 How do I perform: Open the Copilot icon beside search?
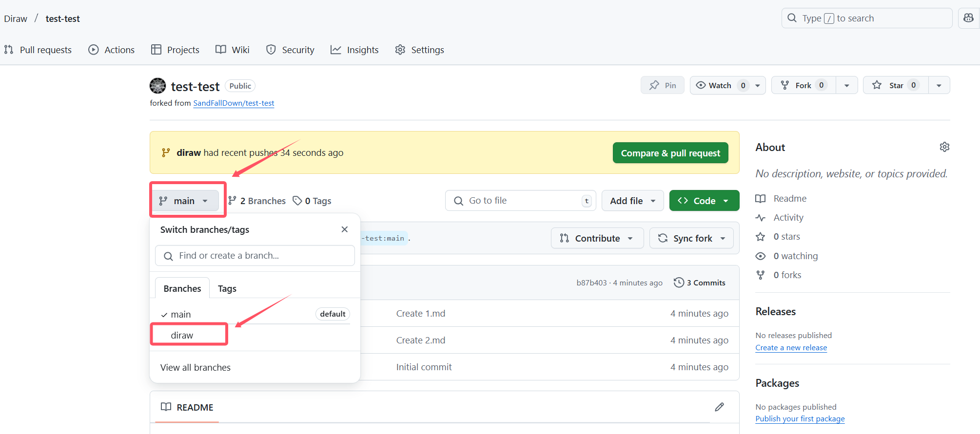tap(968, 18)
